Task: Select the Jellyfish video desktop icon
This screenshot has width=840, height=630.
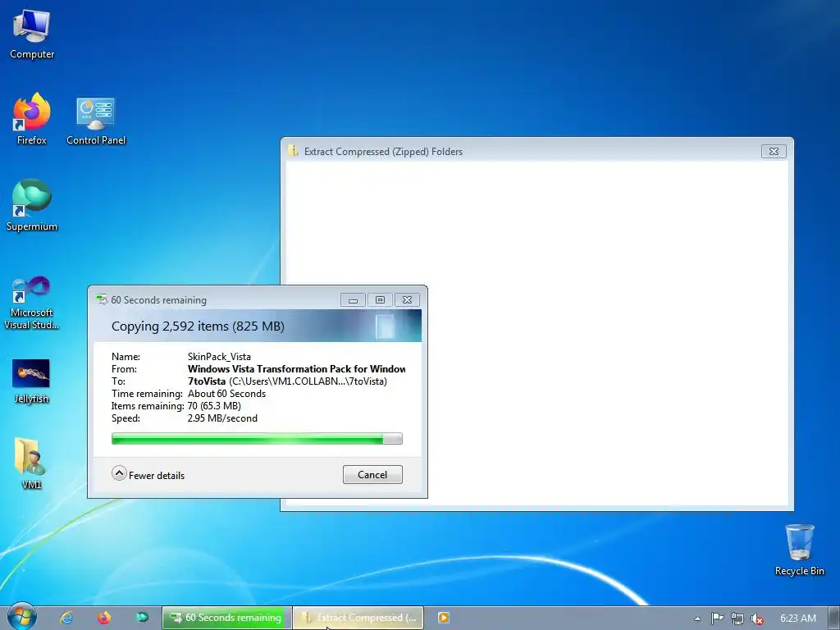Action: [31, 381]
